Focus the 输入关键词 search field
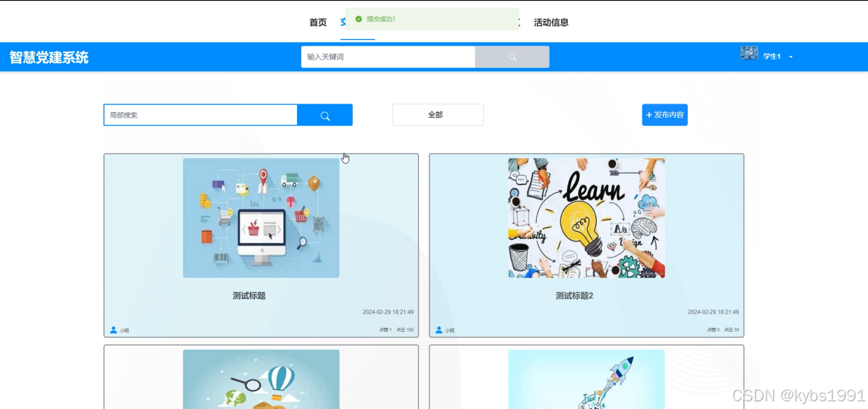 click(388, 57)
